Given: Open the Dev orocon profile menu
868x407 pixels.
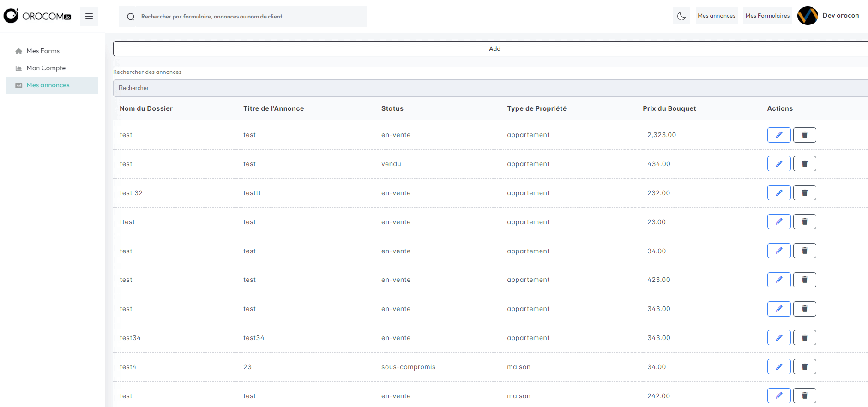Looking at the screenshot, I should click(x=829, y=16).
